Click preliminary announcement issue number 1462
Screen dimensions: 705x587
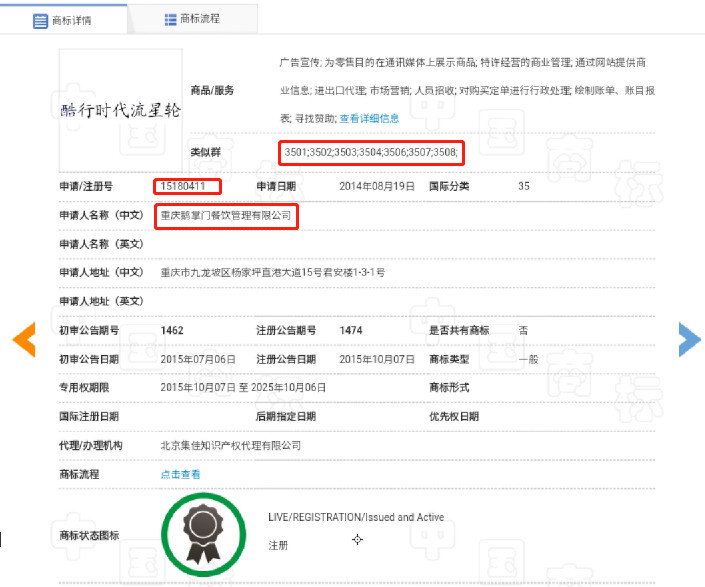[172, 330]
